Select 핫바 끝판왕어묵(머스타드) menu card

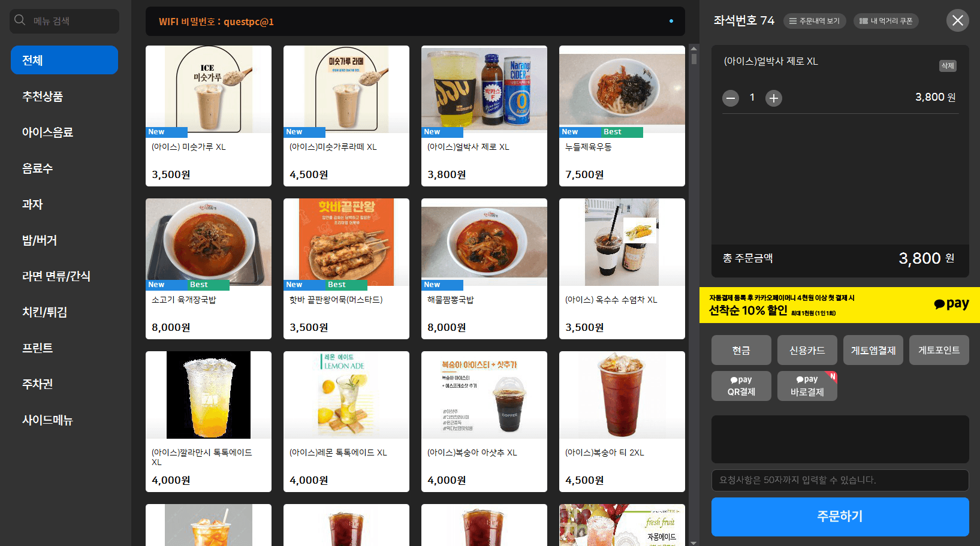pyautogui.click(x=346, y=269)
